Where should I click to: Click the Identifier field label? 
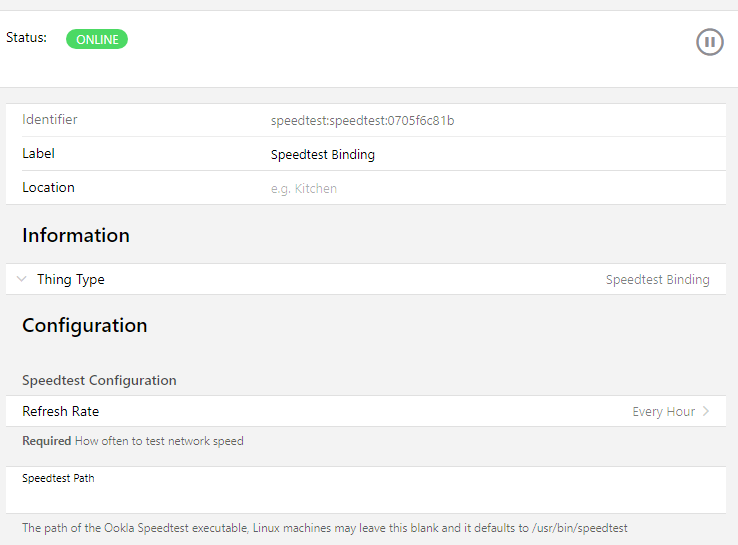50,120
